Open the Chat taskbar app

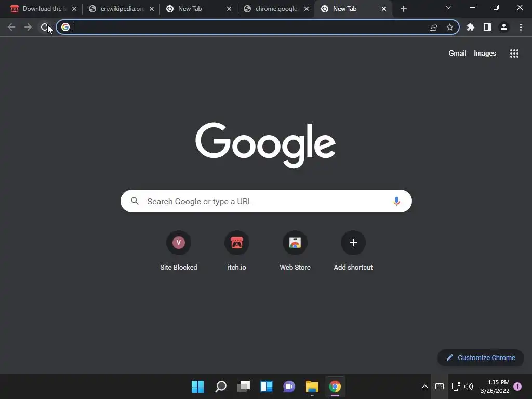[289, 387]
